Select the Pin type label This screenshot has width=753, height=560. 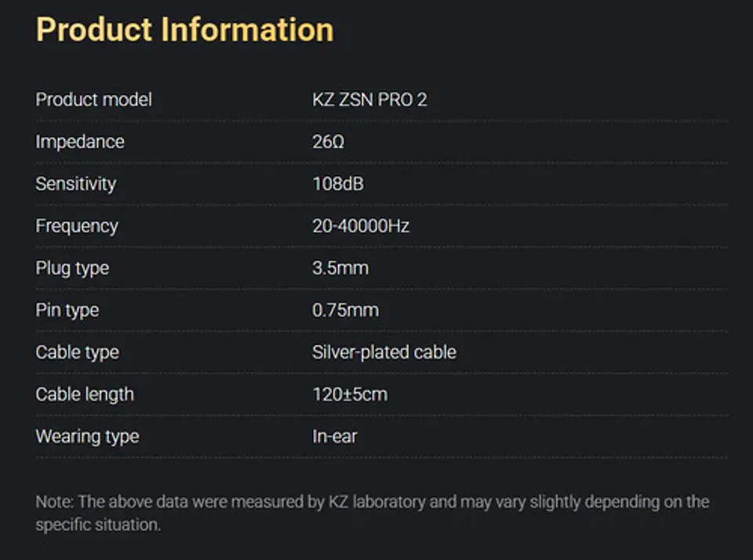(67, 311)
